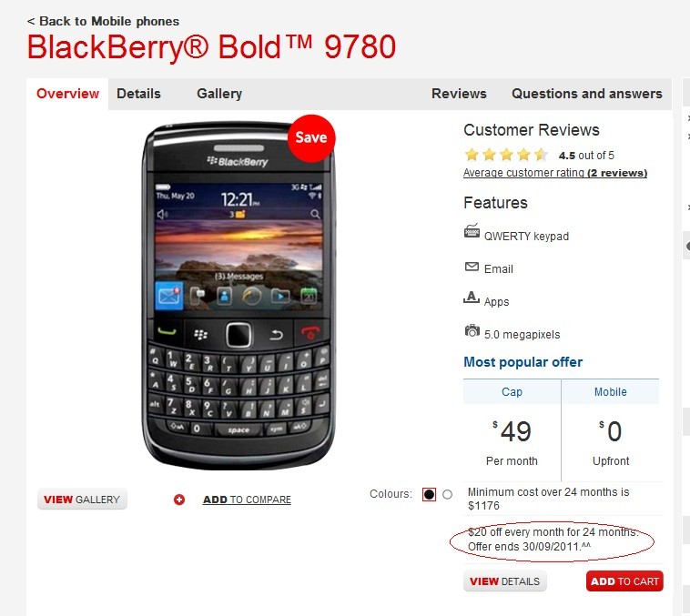Open the Questions and answers tab
690x616 pixels.
[587, 94]
